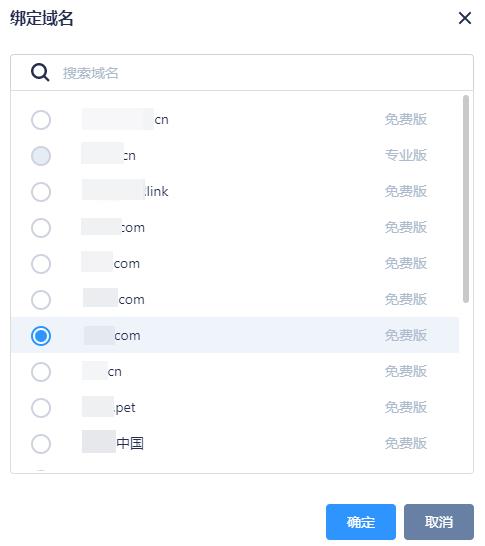Select the first .cn domain radio button
Image resolution: width=485 pixels, height=546 pixels.
pos(41,120)
